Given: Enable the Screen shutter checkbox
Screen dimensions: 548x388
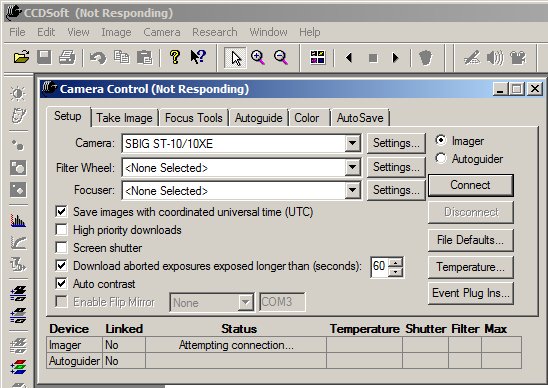Looking at the screenshot, I should coord(61,247).
